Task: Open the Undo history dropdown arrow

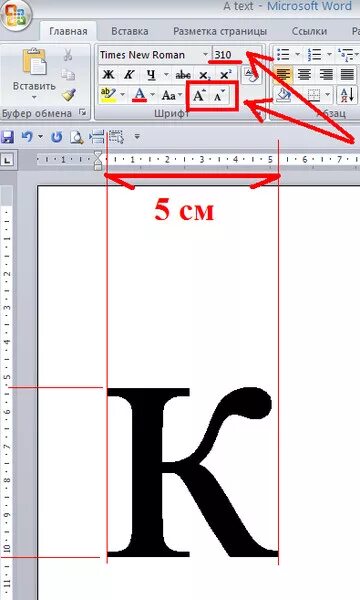Action: pyautogui.click(x=40, y=137)
